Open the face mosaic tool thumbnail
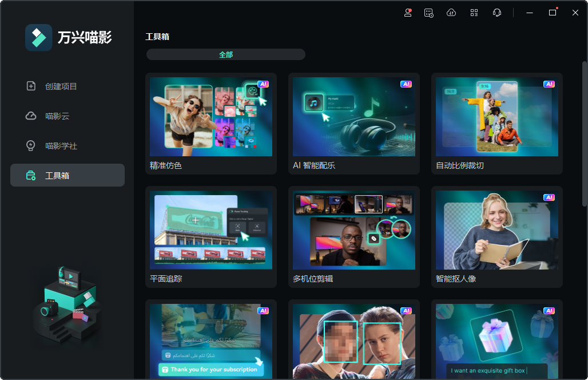Screen dimensions: 588x380 (354, 341)
